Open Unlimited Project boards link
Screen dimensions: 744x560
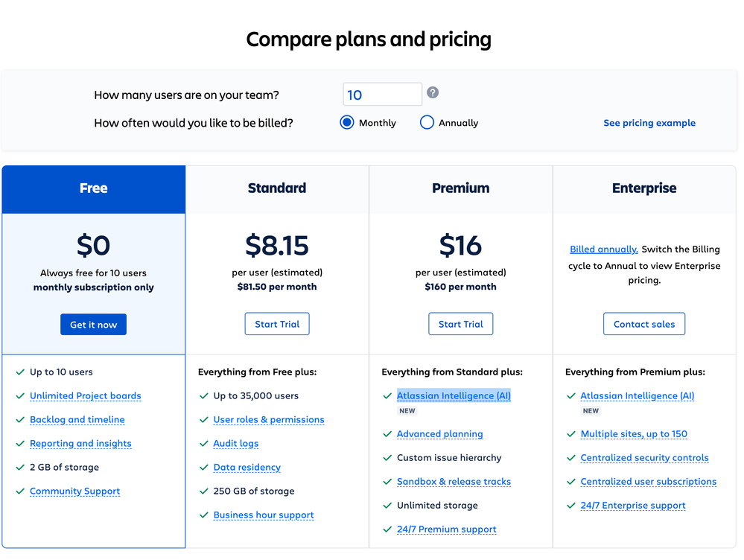(86, 395)
